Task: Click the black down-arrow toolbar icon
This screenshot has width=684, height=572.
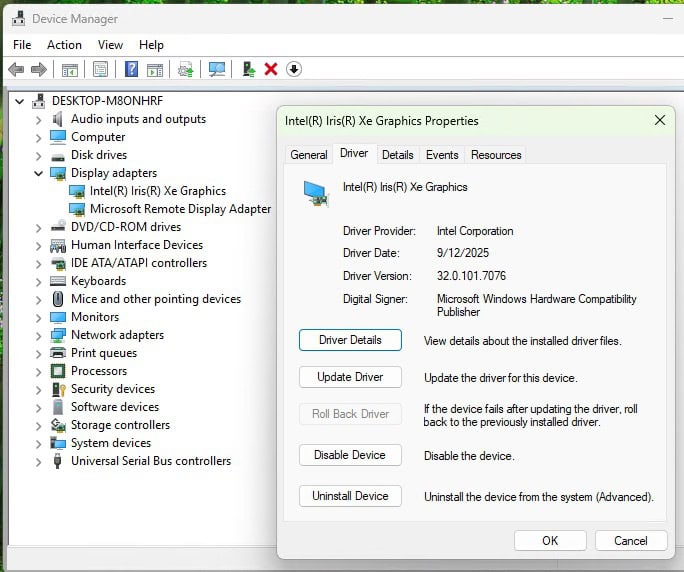Action: click(x=294, y=69)
